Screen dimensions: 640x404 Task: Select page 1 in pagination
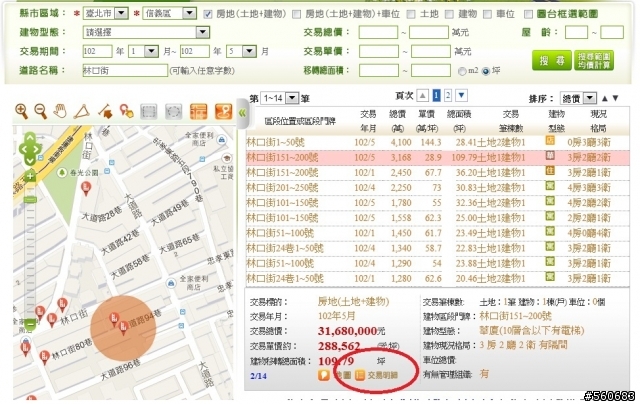coord(436,96)
